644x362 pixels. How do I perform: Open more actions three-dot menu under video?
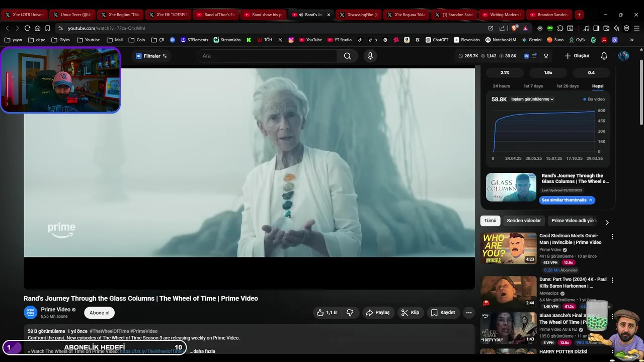468,313
